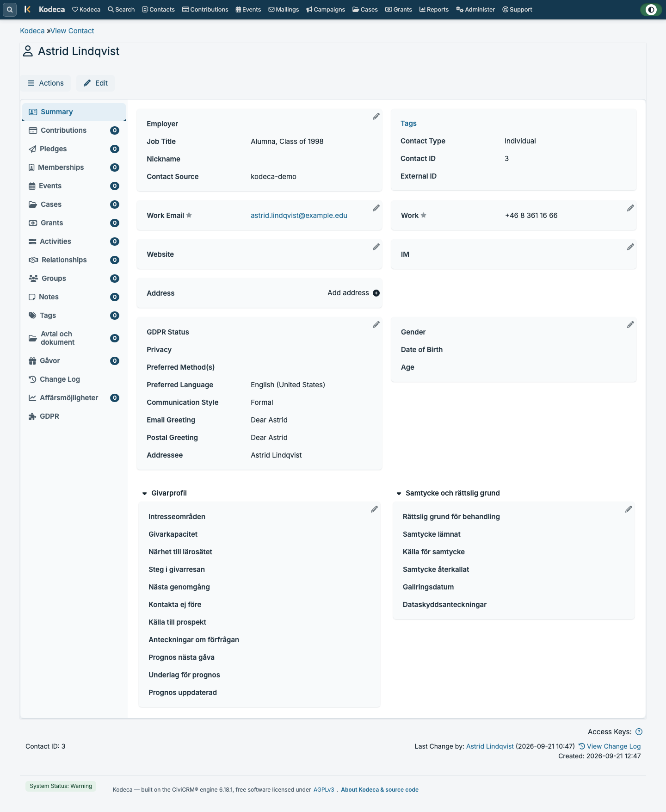Toggle the dark mode contrast switch
Screen dimensions: 666x812
651,9
